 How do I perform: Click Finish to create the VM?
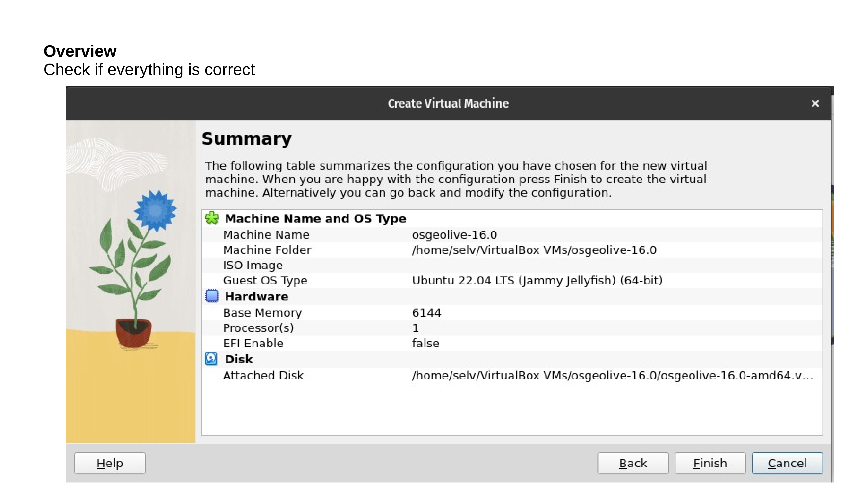(x=710, y=463)
